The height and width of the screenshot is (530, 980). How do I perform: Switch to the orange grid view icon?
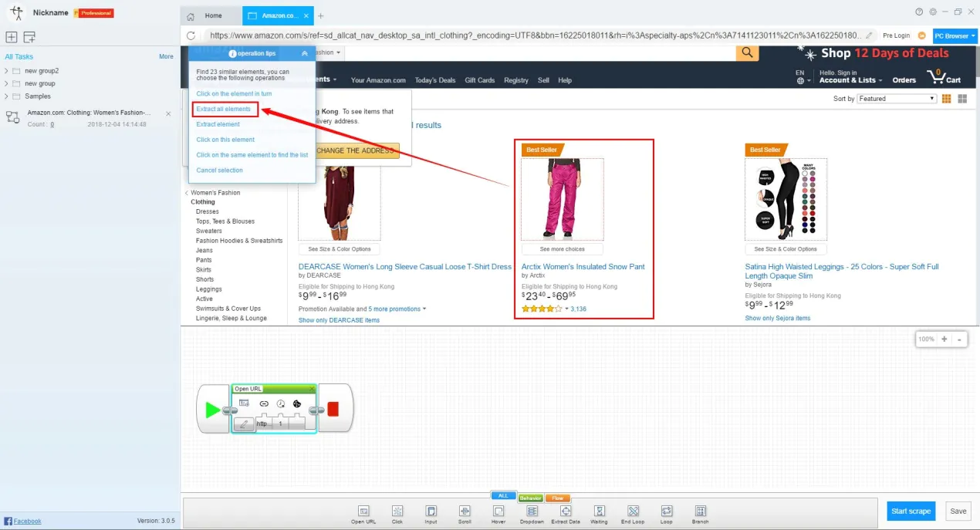pyautogui.click(x=947, y=99)
